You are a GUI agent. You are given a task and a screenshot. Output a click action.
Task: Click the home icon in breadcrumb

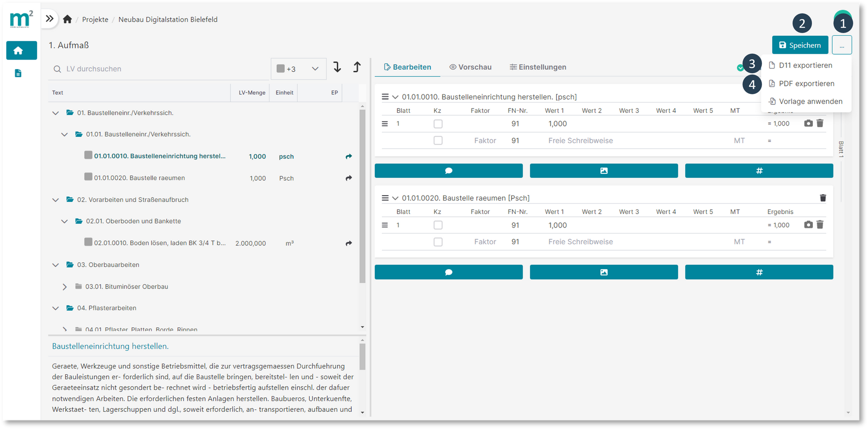click(67, 19)
